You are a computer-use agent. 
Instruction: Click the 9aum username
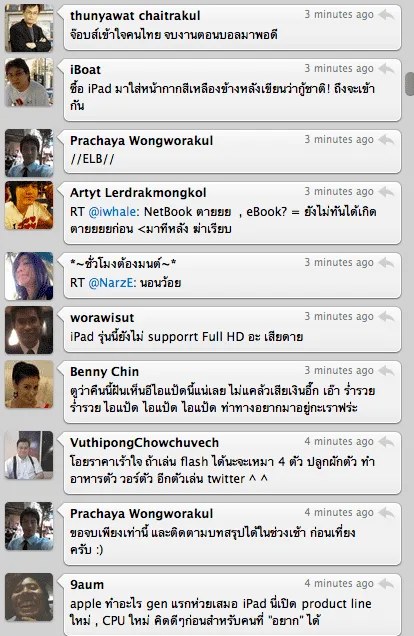coord(87,584)
